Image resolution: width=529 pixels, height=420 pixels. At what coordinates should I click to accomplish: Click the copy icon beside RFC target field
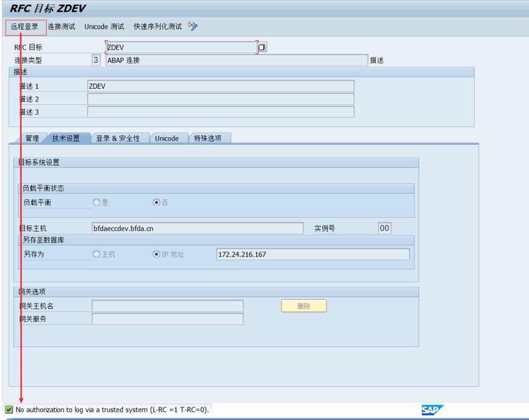point(263,47)
